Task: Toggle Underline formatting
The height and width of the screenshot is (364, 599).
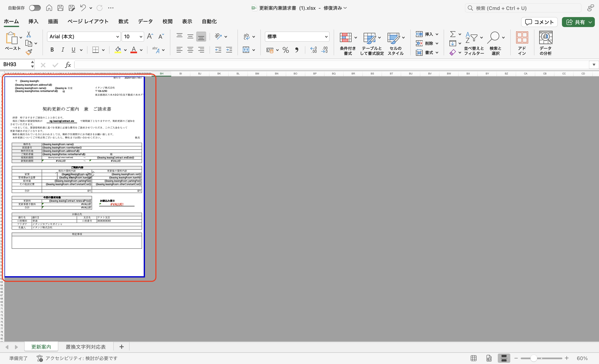Action: click(x=73, y=50)
